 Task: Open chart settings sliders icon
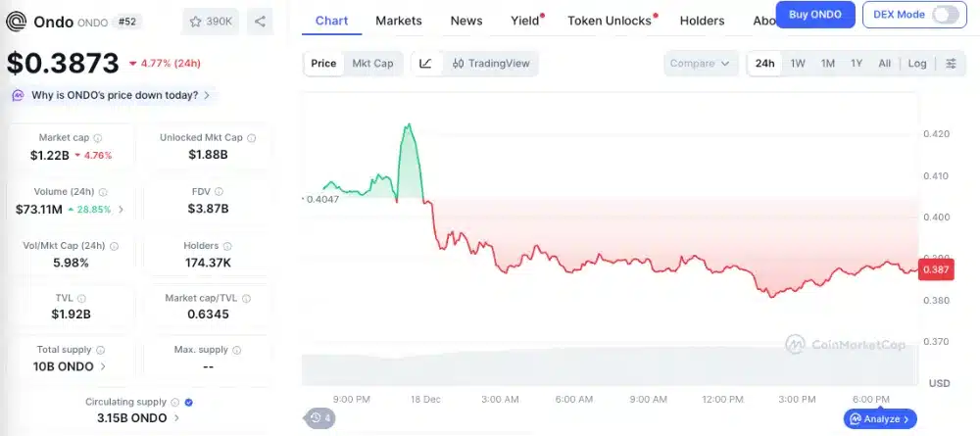951,64
